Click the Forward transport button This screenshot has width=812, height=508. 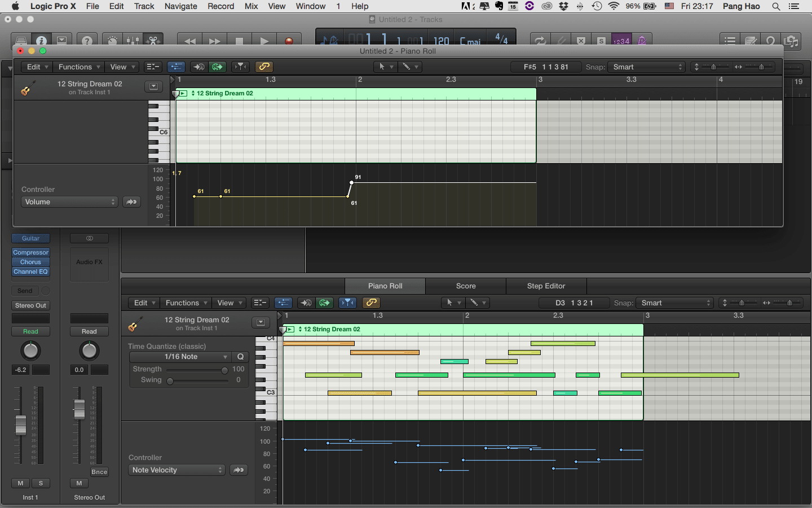215,41
